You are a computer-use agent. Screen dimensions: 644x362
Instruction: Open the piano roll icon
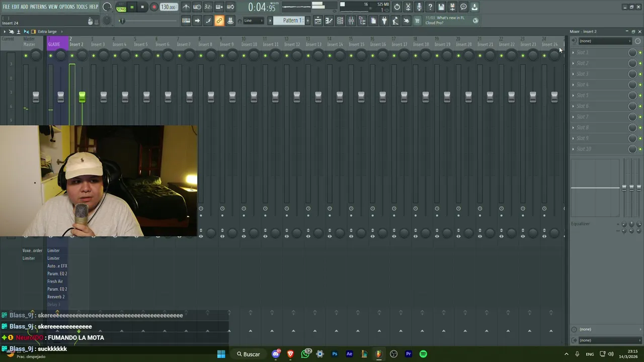click(329, 21)
